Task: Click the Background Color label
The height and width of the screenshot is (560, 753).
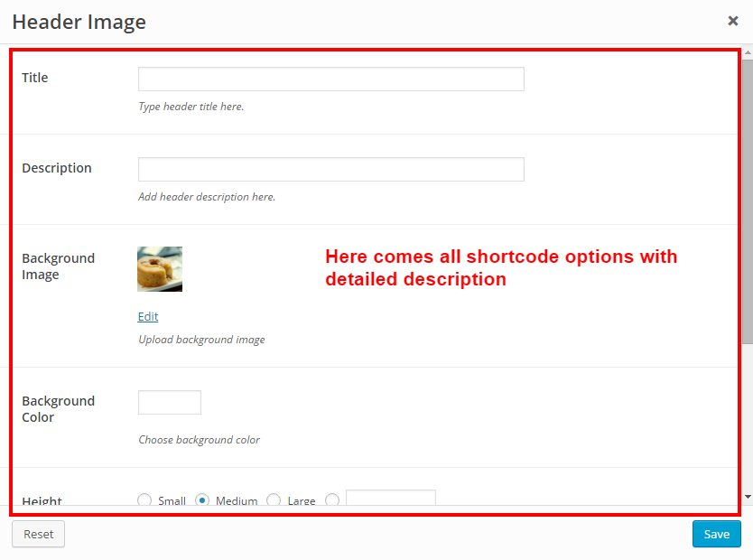Action: (x=58, y=409)
